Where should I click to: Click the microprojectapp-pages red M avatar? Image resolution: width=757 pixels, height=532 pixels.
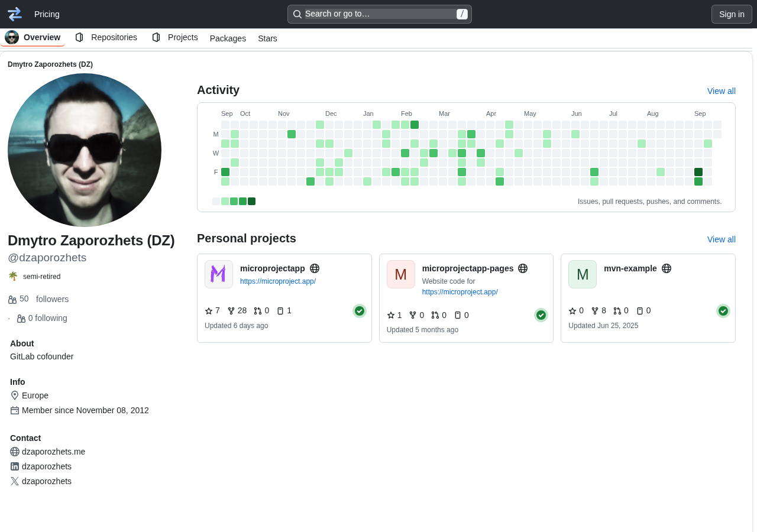(x=401, y=274)
